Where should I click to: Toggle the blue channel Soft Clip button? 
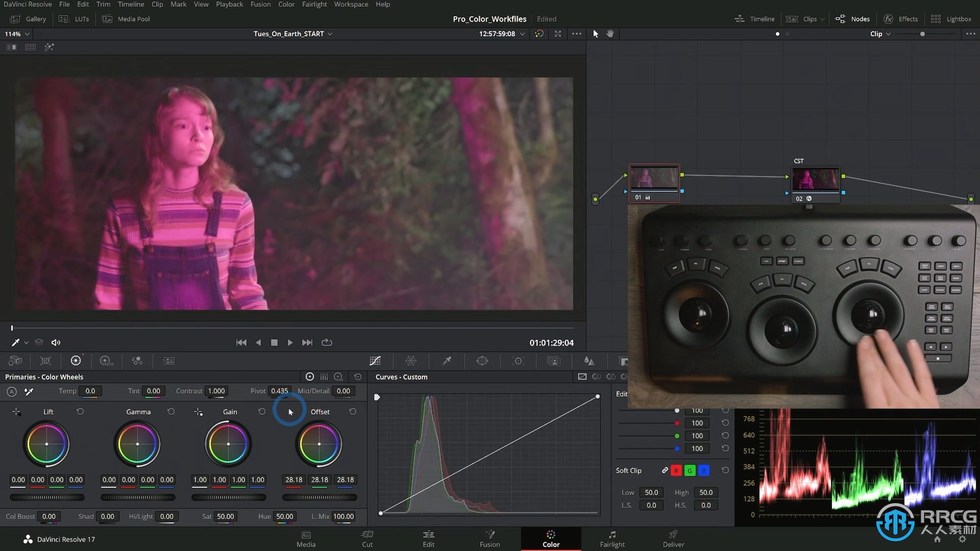click(x=703, y=470)
